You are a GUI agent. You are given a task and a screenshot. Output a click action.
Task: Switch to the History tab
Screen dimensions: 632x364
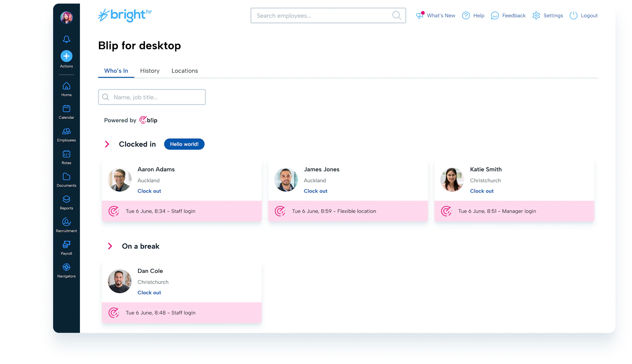tap(150, 71)
